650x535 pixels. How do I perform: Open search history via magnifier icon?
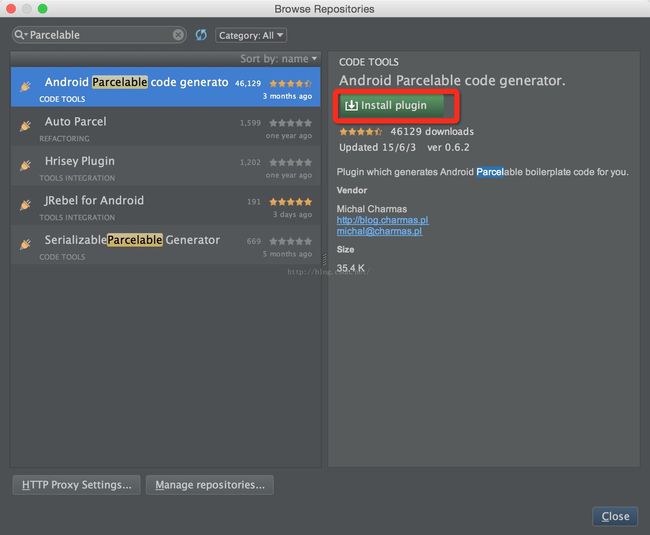(x=20, y=35)
